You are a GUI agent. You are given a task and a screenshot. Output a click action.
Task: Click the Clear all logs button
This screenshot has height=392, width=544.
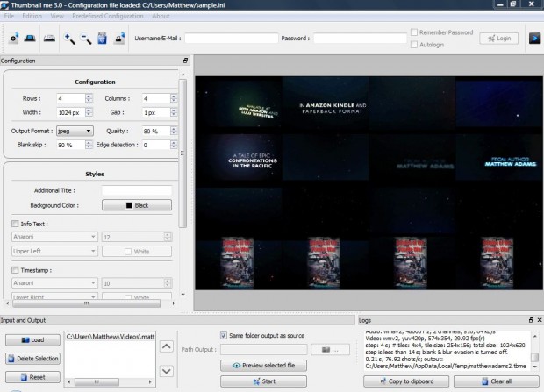click(x=496, y=381)
